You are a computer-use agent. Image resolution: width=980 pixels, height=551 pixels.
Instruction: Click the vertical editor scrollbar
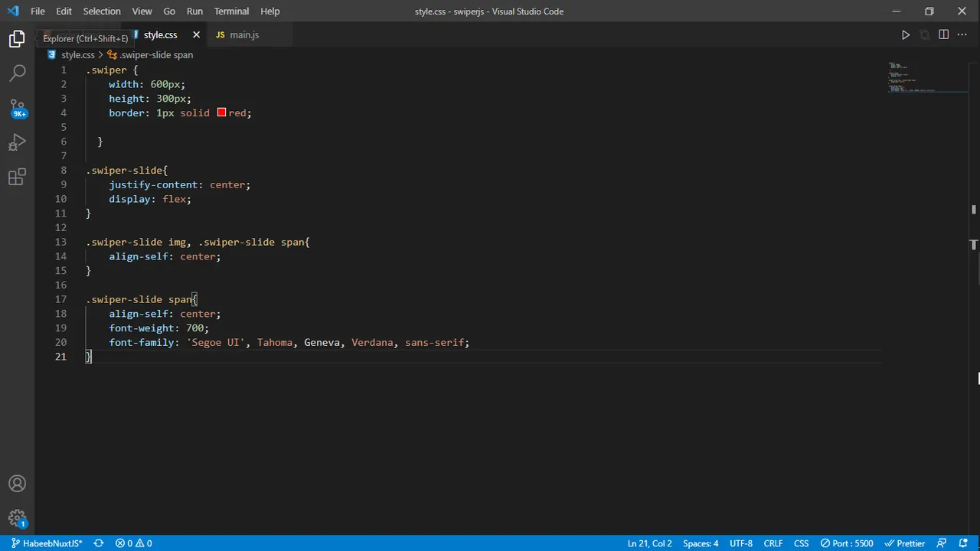click(x=974, y=298)
